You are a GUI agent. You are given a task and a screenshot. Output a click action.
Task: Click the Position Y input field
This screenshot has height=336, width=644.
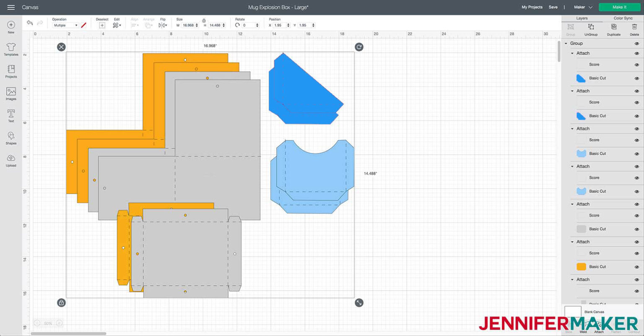[306, 25]
